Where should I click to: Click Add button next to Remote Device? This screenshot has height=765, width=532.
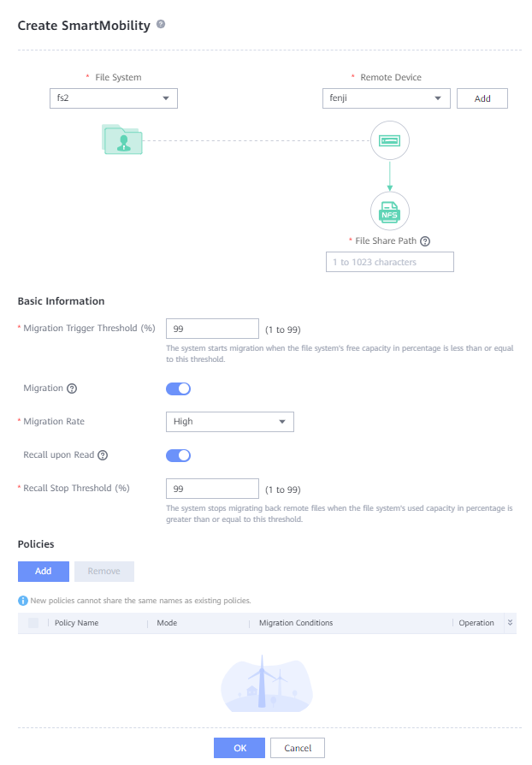[482, 98]
